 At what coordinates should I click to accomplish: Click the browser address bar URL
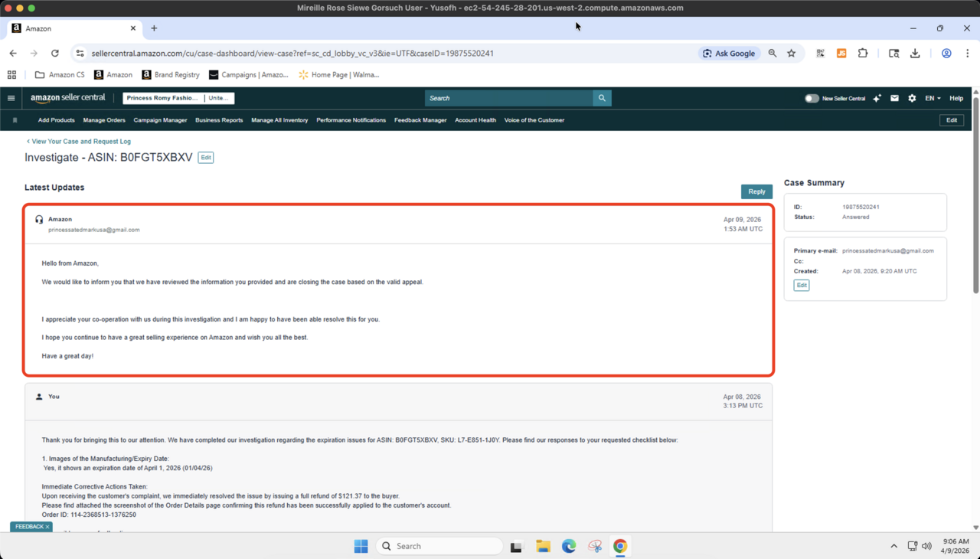click(x=292, y=54)
